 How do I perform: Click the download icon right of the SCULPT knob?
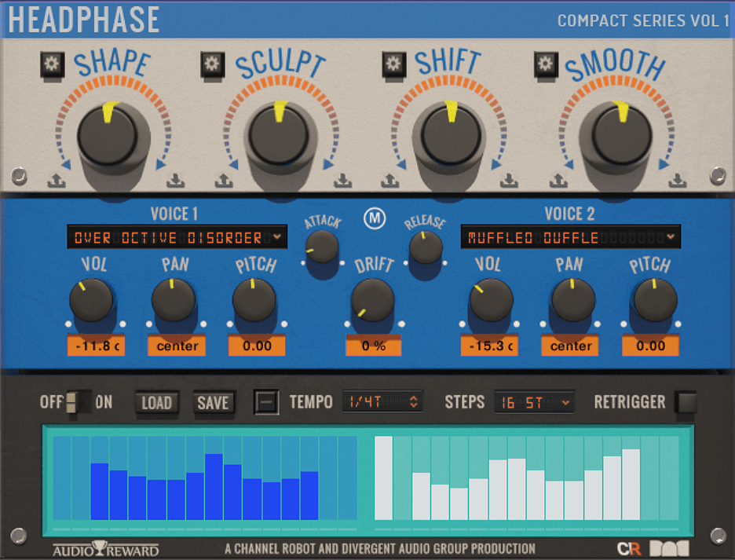click(343, 181)
